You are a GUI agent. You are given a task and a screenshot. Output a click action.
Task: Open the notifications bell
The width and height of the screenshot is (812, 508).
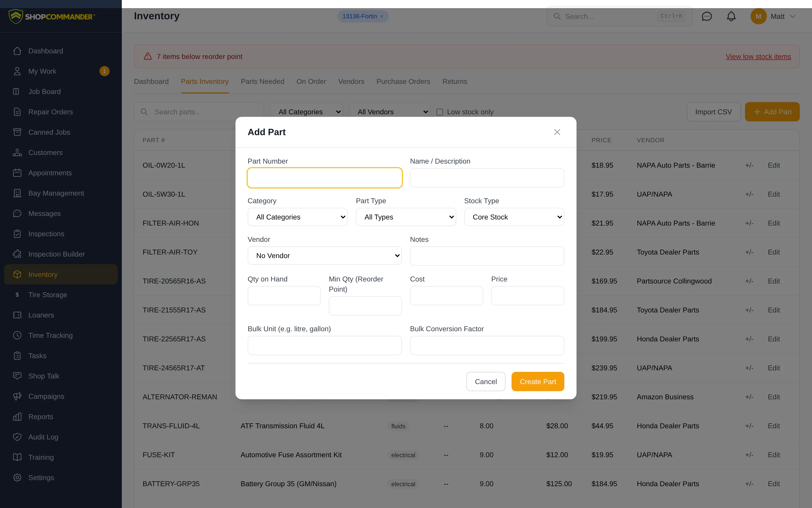(731, 16)
